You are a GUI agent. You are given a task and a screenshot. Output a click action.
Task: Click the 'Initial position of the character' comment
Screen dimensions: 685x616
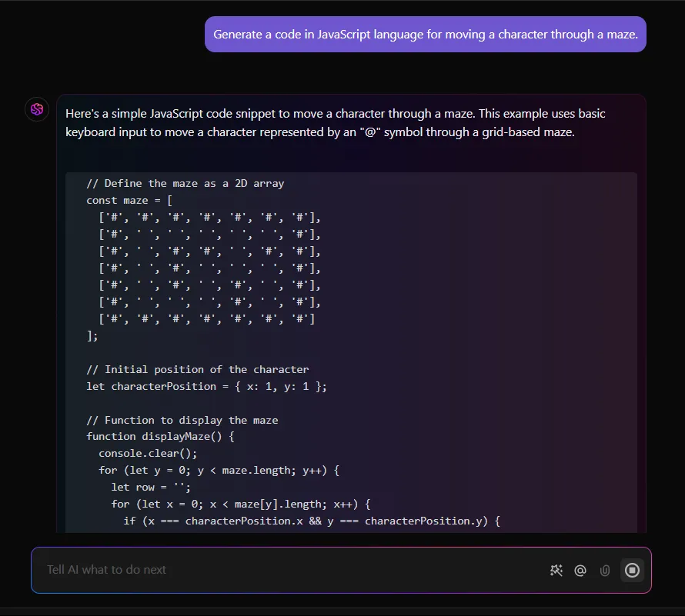(198, 369)
